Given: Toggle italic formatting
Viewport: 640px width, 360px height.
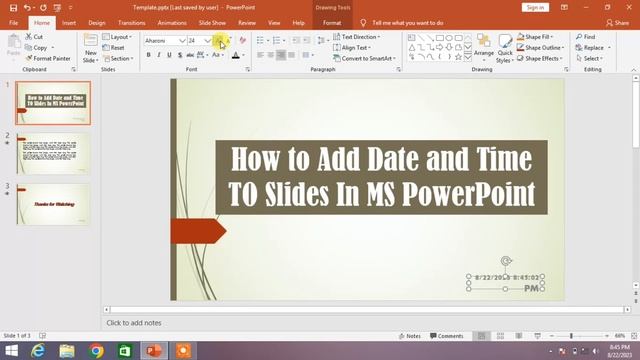Looking at the screenshot, I should pos(159,55).
